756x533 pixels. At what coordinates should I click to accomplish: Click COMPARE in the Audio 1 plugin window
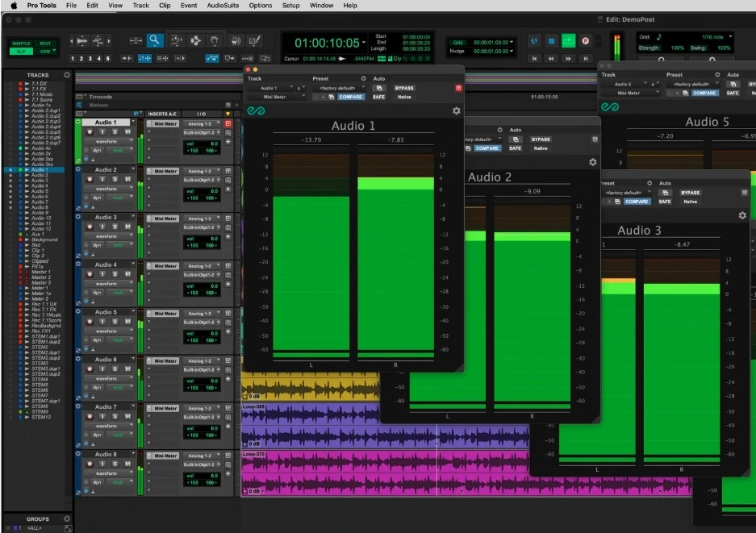pyautogui.click(x=350, y=97)
